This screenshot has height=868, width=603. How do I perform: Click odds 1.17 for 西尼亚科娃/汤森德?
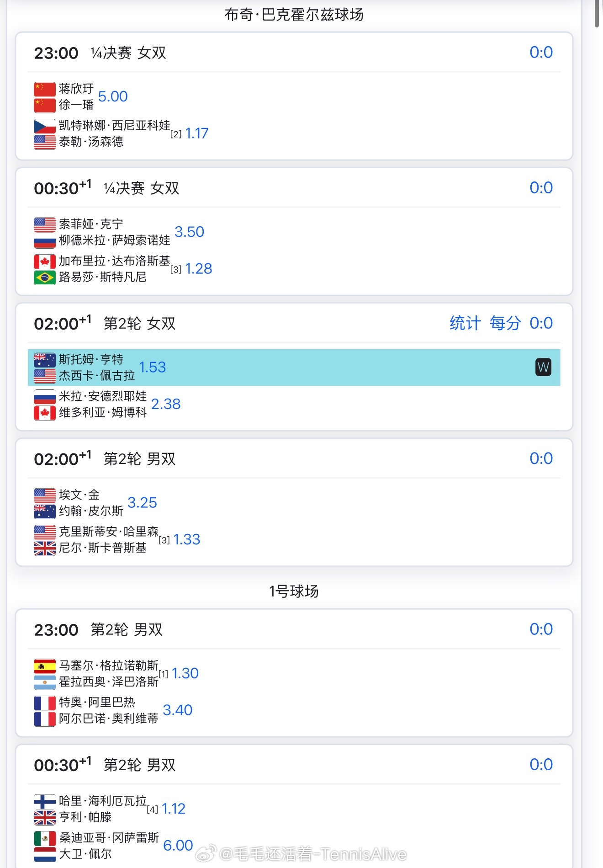(196, 133)
